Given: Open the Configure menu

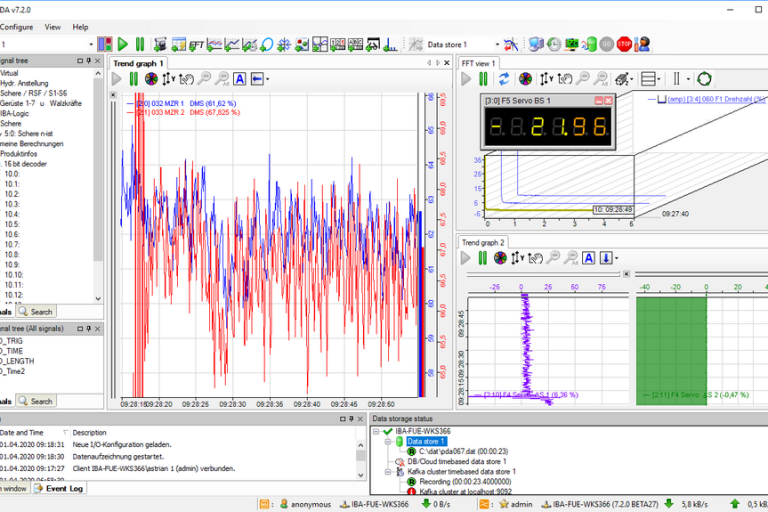Looking at the screenshot, I should (17, 27).
